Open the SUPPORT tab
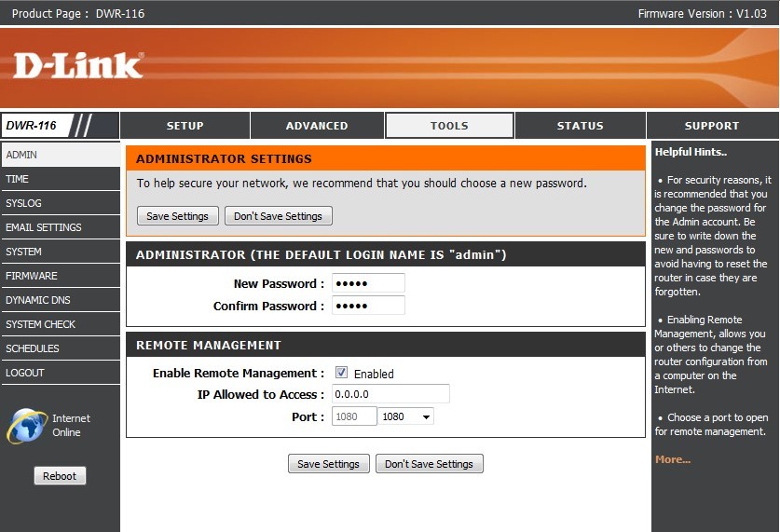The height and width of the screenshot is (532, 780). [x=712, y=125]
